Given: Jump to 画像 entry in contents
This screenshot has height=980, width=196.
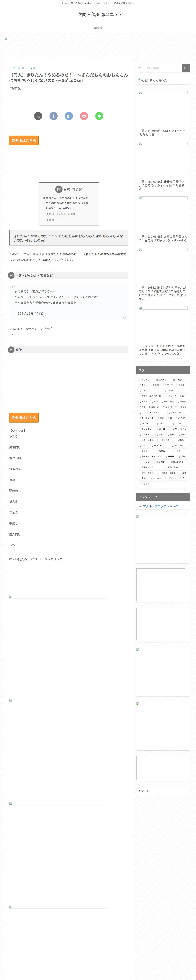Looking at the screenshot, I should 51,220.
